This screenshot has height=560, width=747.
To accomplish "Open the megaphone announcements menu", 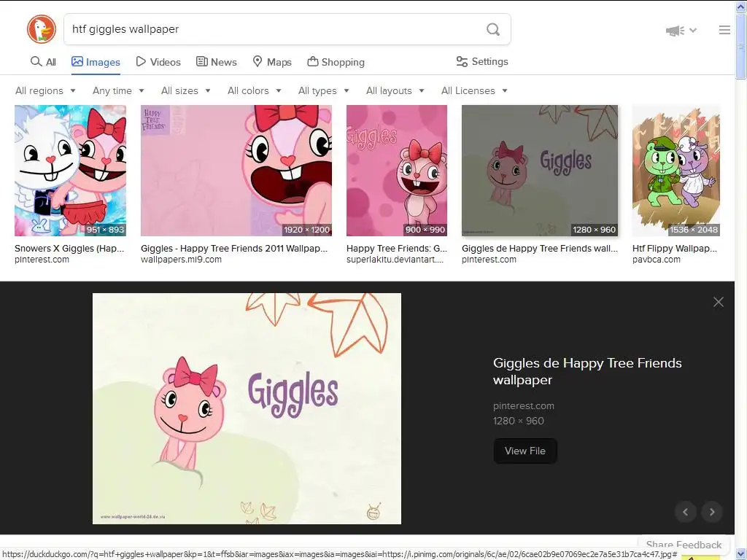I will point(681,31).
